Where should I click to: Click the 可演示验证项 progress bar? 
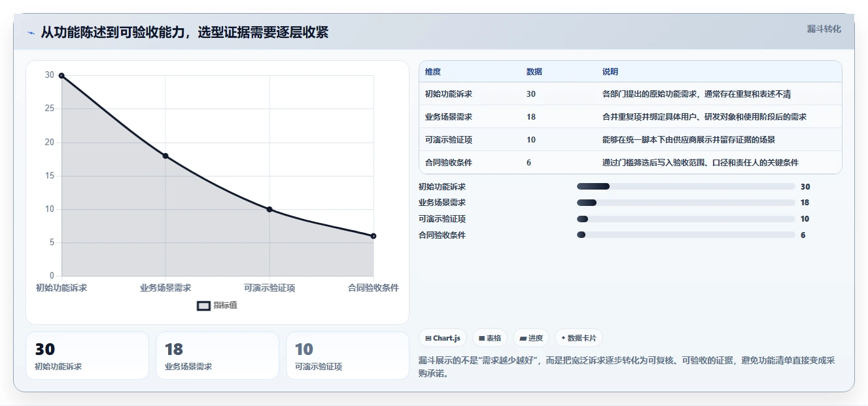point(686,219)
